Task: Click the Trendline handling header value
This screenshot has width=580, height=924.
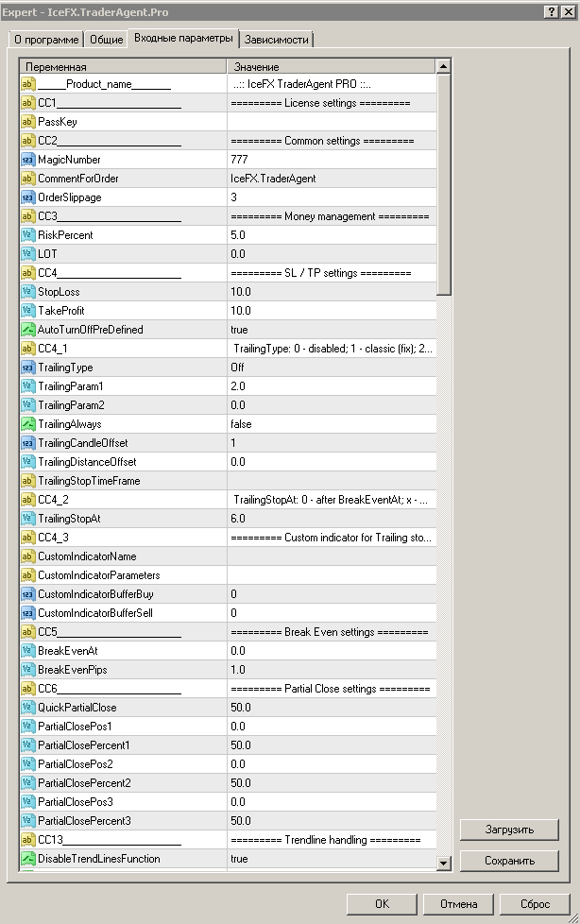Action: (326, 840)
